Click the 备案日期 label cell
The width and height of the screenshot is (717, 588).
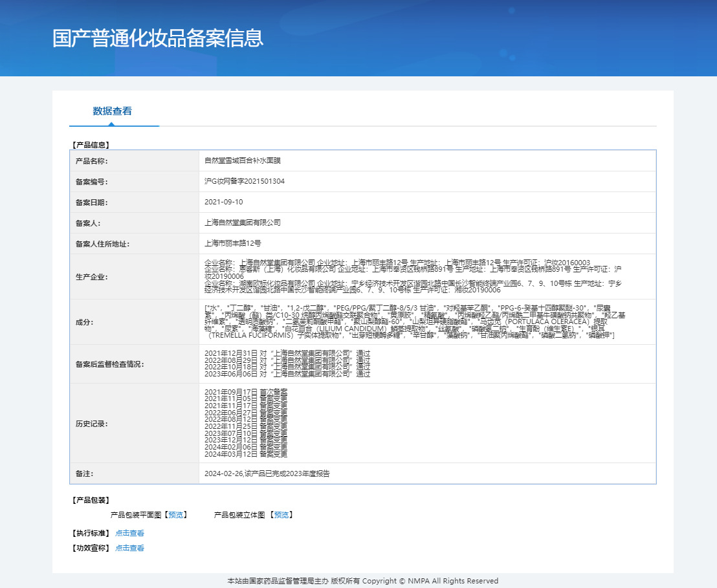(135, 202)
